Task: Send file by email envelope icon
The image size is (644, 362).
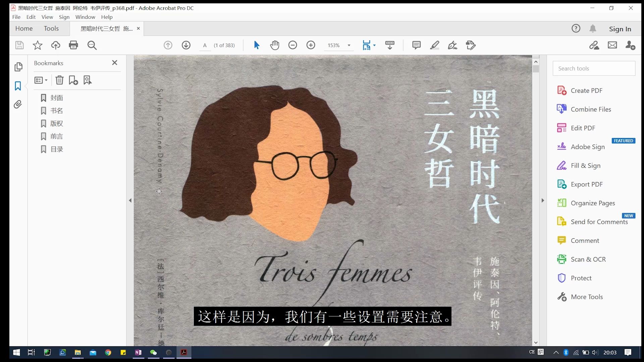Action: (612, 45)
